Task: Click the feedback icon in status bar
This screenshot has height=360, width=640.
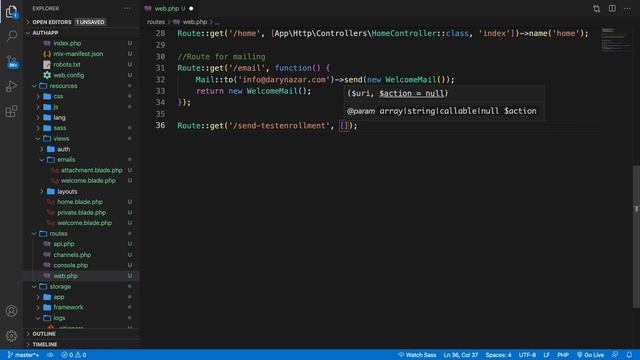Action: [x=615, y=355]
